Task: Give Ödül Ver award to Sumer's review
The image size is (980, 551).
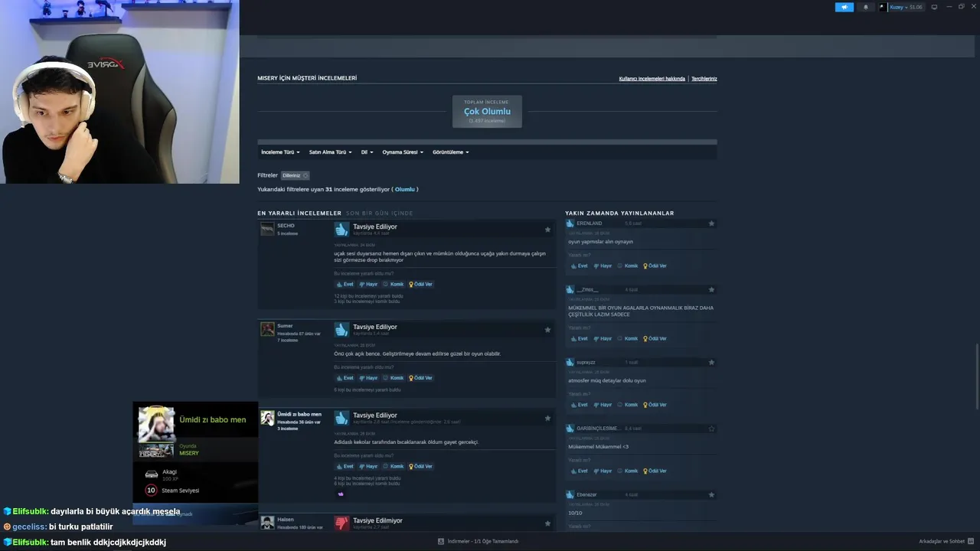Action: pos(421,378)
